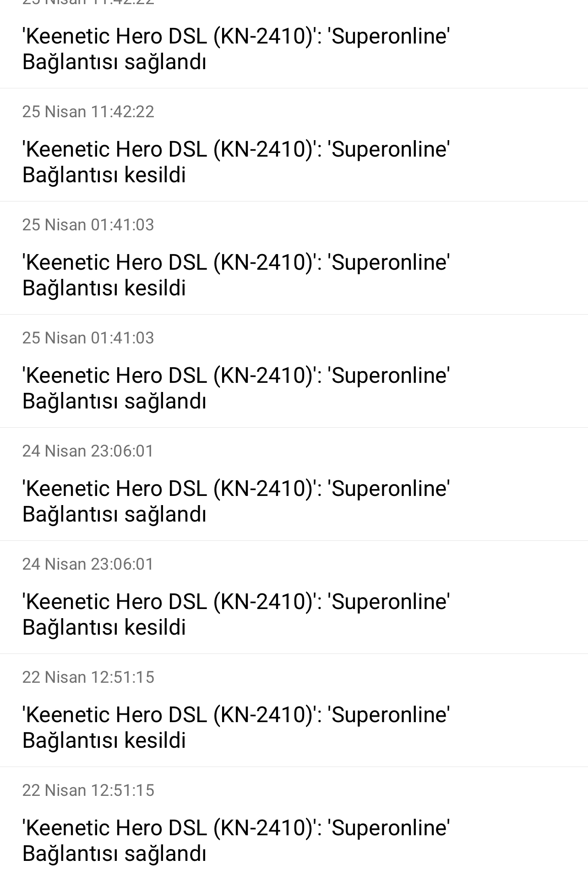This screenshot has height=876, width=588.
Task: Click the 25 Nisan 01:41:03 timestamp above 'sağlandı' entry
Action: coord(88,338)
